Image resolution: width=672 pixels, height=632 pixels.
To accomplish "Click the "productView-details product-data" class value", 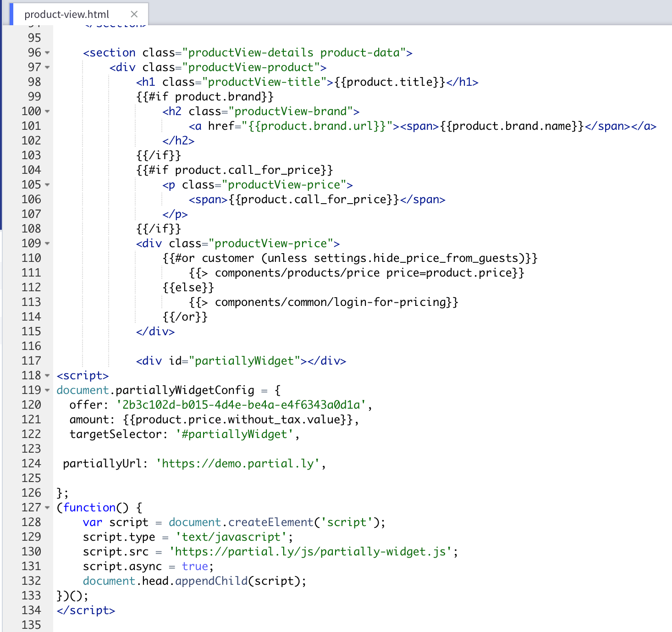I will [x=294, y=53].
